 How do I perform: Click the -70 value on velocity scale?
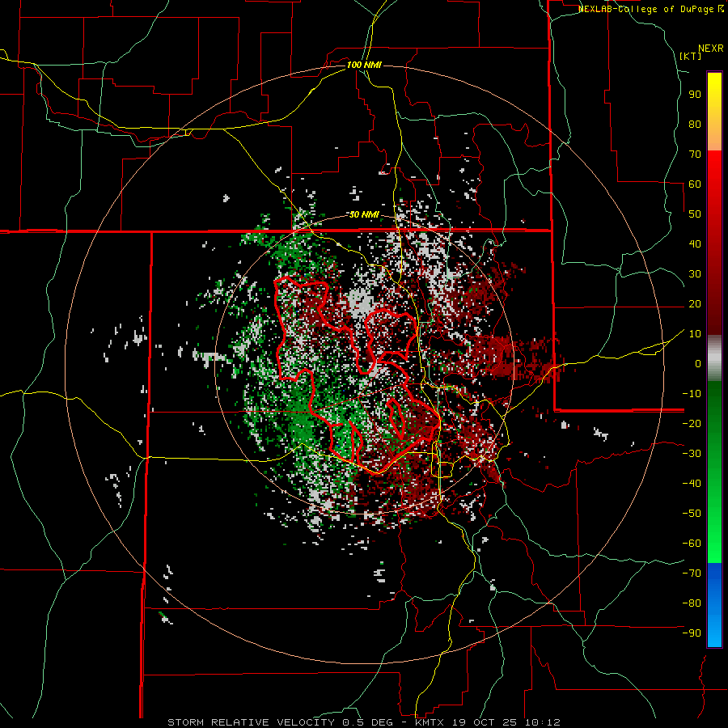692,574
